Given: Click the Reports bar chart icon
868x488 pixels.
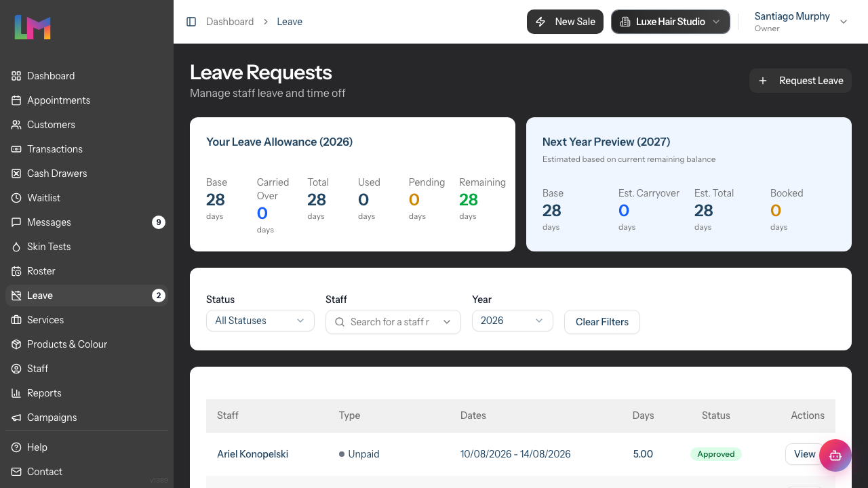Looking at the screenshot, I should click(x=16, y=393).
